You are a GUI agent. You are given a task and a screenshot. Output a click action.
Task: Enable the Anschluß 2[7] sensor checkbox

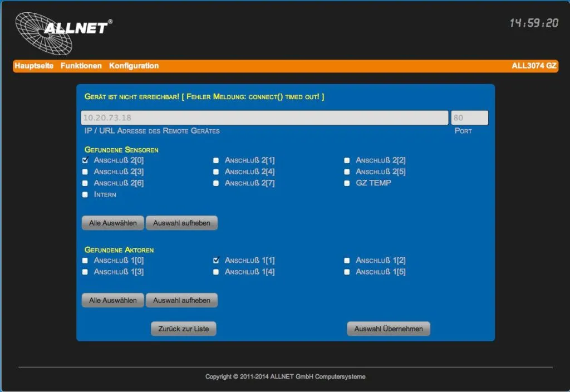click(216, 183)
